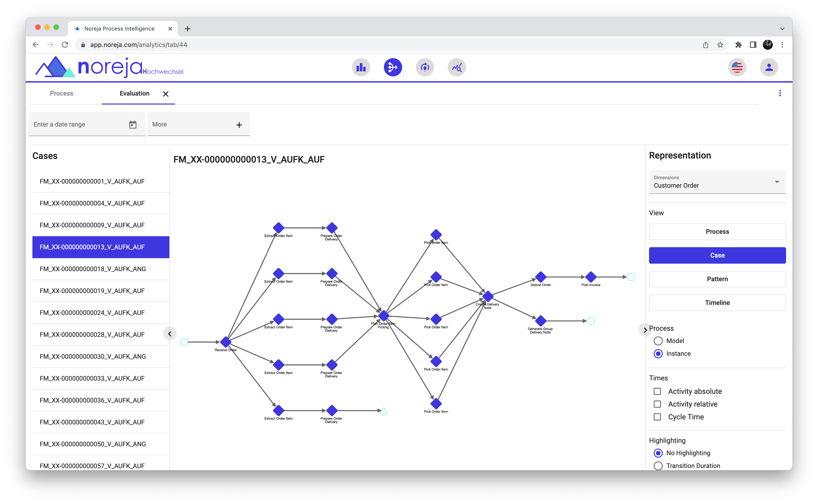Select Transition Duration highlighting
The width and height of the screenshot is (818, 504).
click(x=658, y=466)
